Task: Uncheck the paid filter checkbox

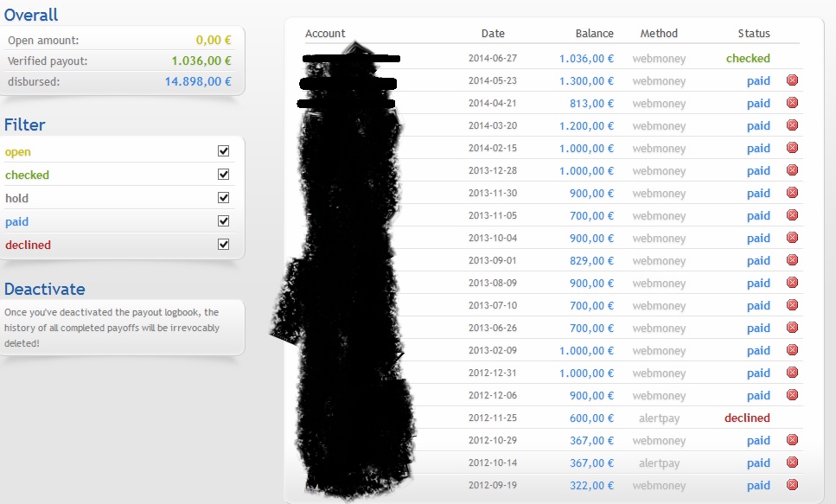Action: [x=223, y=220]
